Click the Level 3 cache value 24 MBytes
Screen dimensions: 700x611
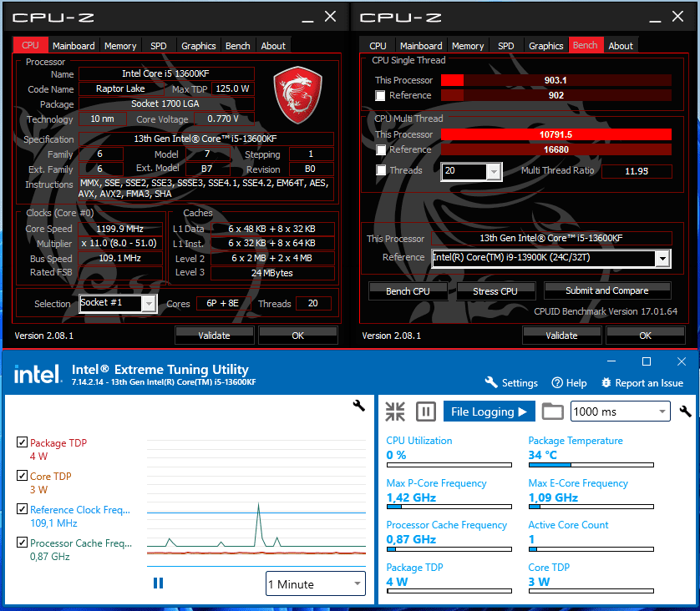(272, 273)
